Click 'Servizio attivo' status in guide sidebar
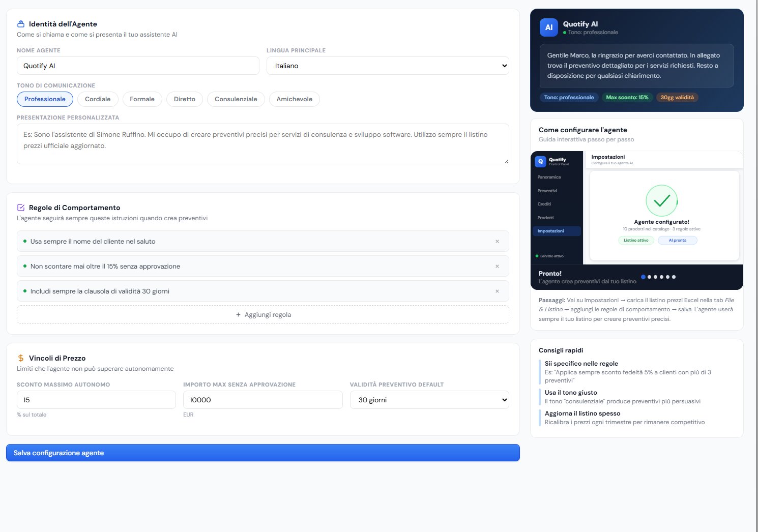The height and width of the screenshot is (532, 758). [549, 256]
